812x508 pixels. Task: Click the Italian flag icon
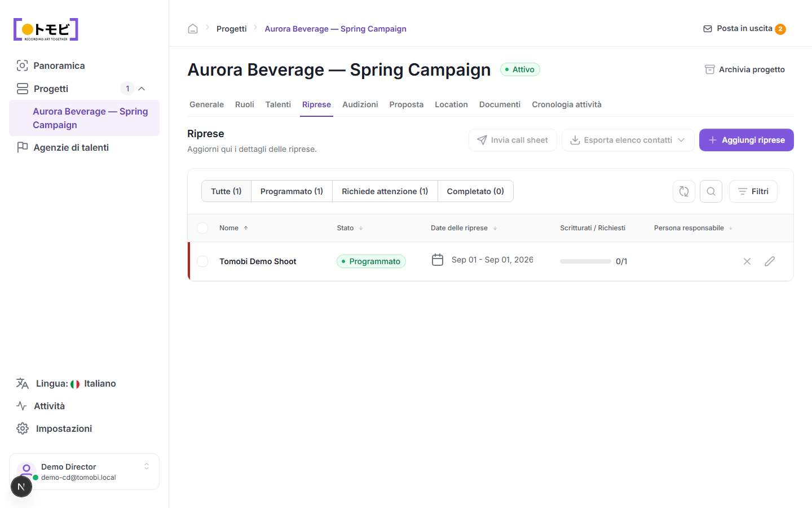tap(75, 384)
